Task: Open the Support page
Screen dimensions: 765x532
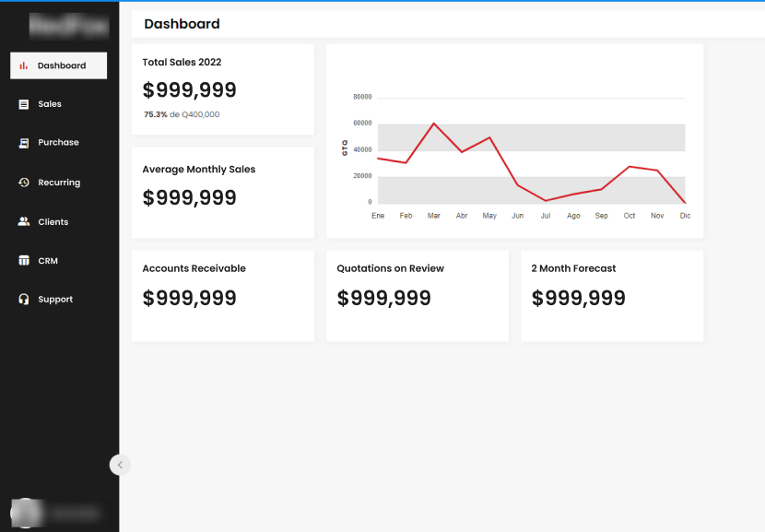Action: click(x=55, y=299)
